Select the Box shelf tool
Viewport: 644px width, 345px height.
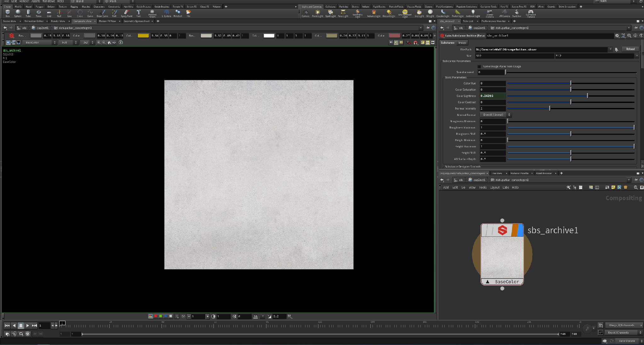(x=8, y=13)
